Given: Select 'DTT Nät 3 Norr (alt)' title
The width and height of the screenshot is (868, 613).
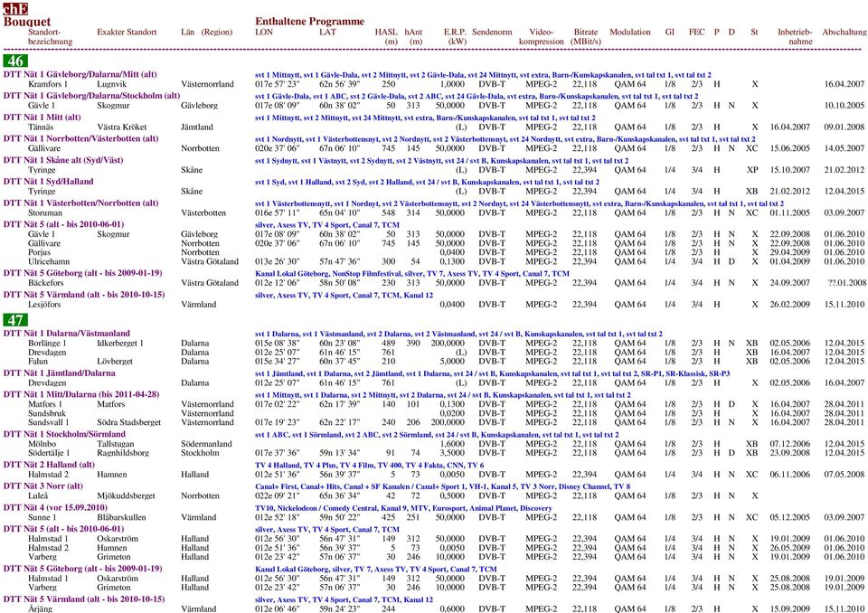Looking at the screenshot, I should 43,486.
